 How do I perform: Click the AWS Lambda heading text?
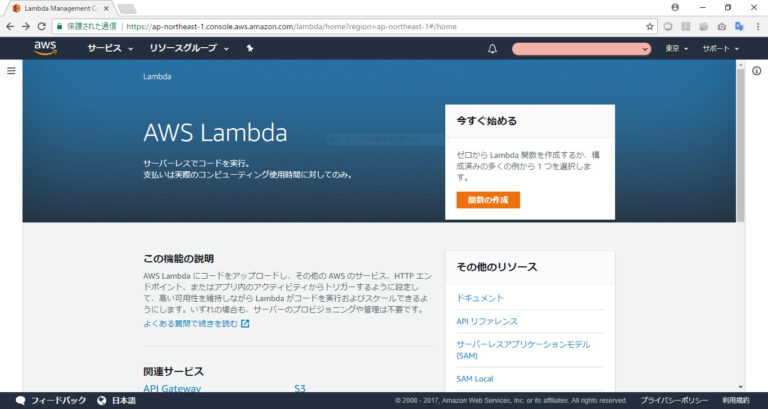[215, 133]
